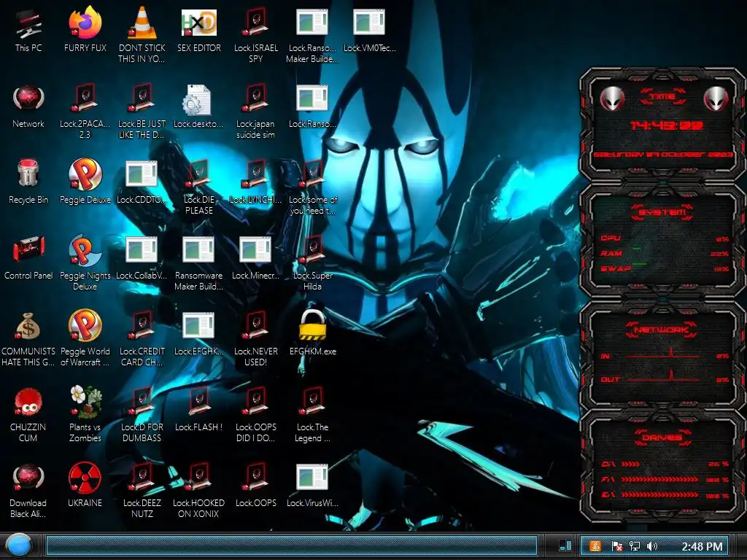Click the NETWORK widget IN graph
The width and height of the screenshot is (747, 560).
tap(663, 354)
